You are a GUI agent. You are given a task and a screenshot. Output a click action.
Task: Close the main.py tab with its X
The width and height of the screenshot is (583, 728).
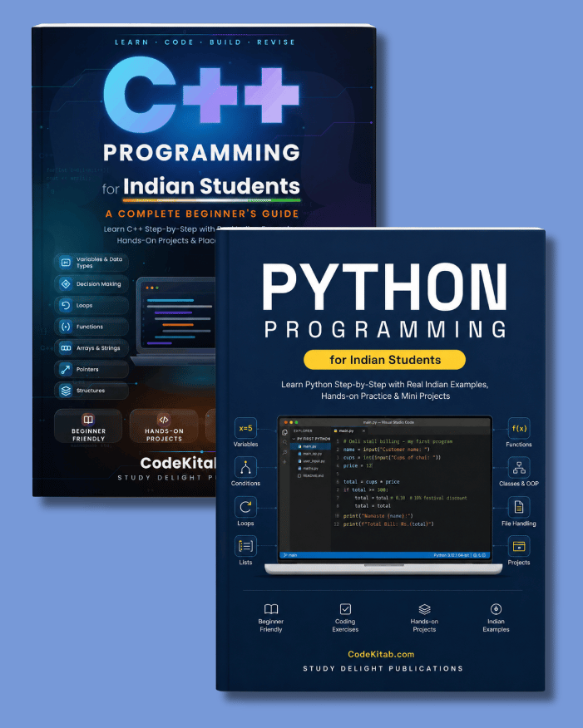363,430
